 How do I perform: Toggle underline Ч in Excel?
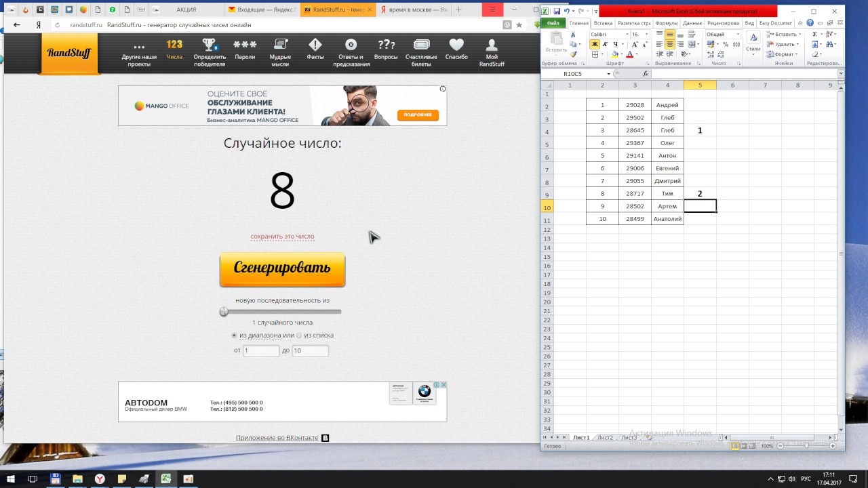[616, 44]
